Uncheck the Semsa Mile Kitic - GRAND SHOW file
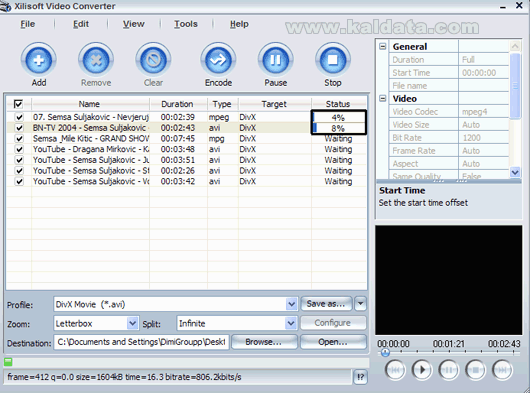The width and height of the screenshot is (530, 393). pyautogui.click(x=19, y=139)
